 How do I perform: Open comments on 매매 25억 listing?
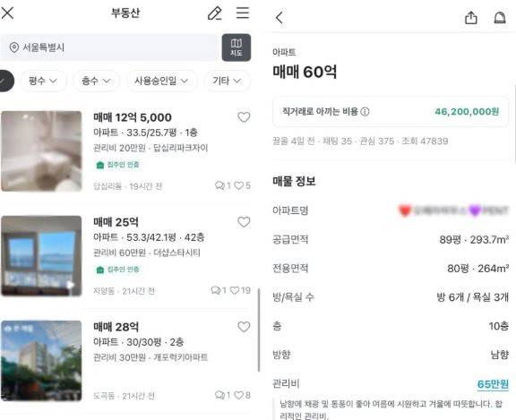pyautogui.click(x=216, y=290)
